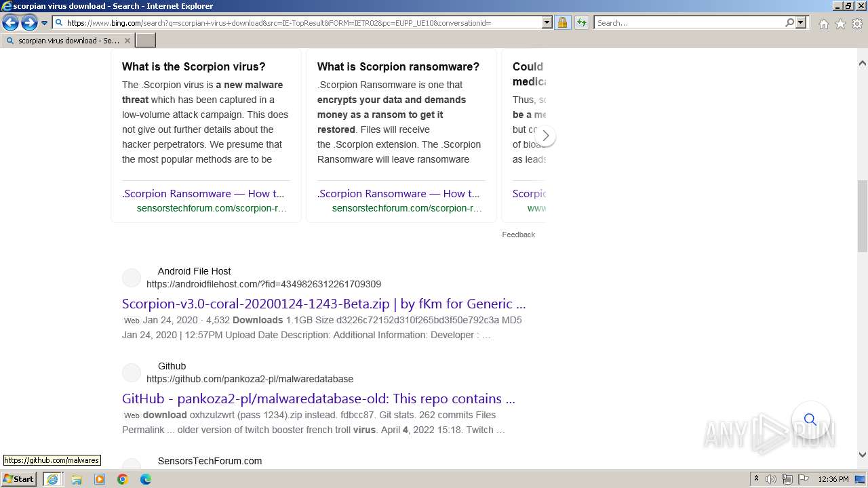Open second '.Scorpion Ransomware — How t...' link

point(399,193)
